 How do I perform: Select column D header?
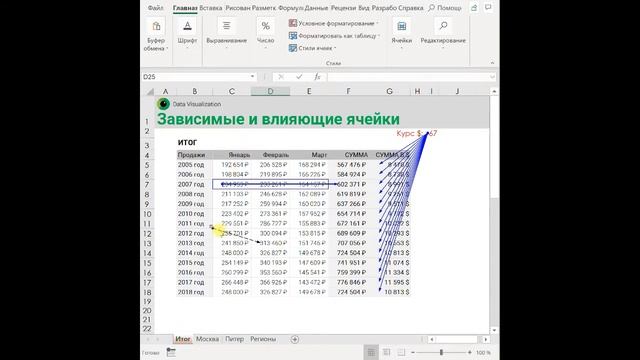click(x=270, y=91)
